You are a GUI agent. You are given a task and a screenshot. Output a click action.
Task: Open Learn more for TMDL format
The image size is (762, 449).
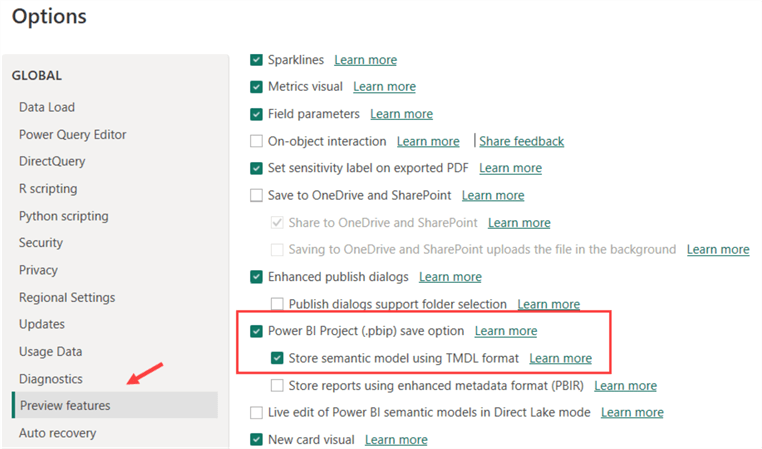coord(560,358)
